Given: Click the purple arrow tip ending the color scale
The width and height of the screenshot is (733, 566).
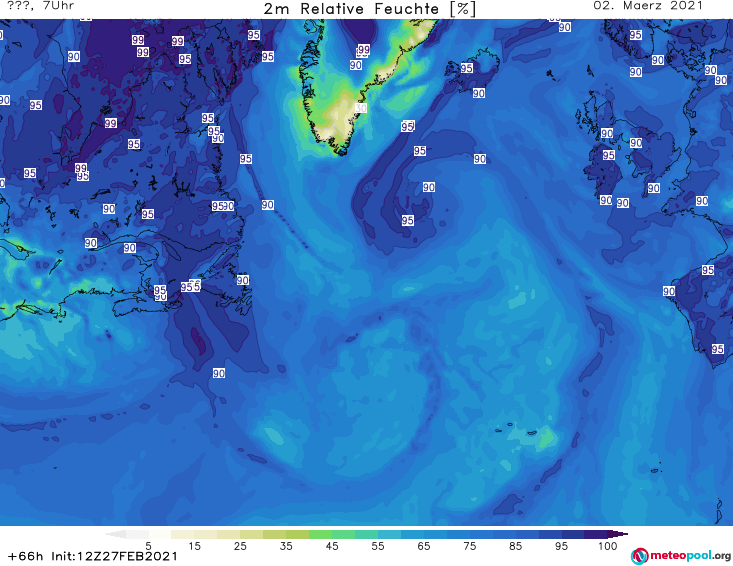Looking at the screenshot, I should 618,534.
